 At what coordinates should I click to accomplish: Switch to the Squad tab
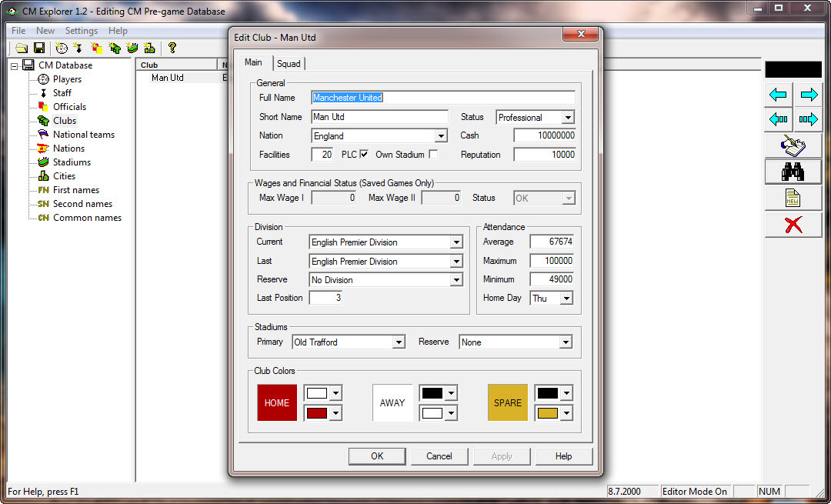[289, 64]
